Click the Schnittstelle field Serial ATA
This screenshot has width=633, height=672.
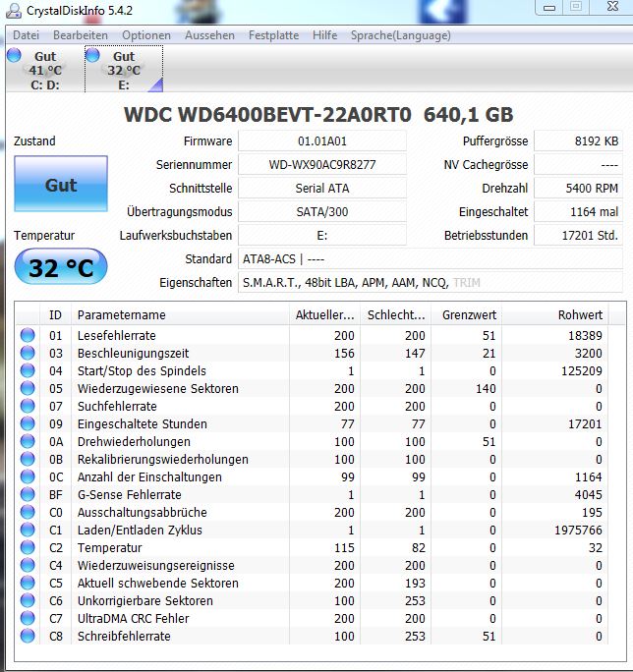(x=322, y=189)
